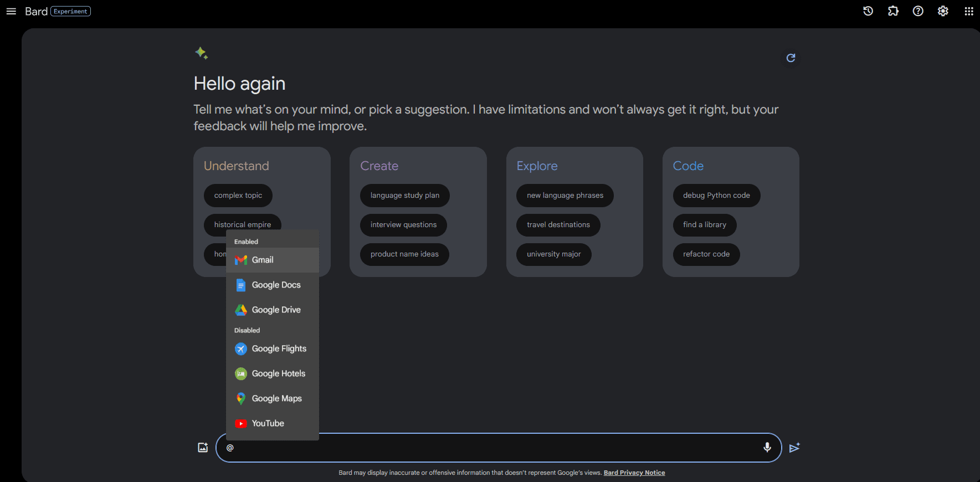
Task: Click the Bard sparkle logo
Action: pyautogui.click(x=201, y=53)
